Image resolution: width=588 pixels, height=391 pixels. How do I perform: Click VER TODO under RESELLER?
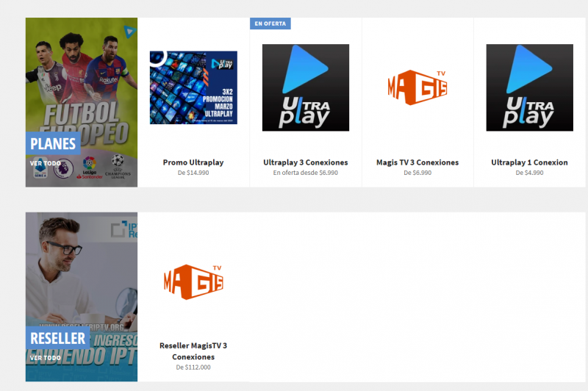pyautogui.click(x=46, y=358)
